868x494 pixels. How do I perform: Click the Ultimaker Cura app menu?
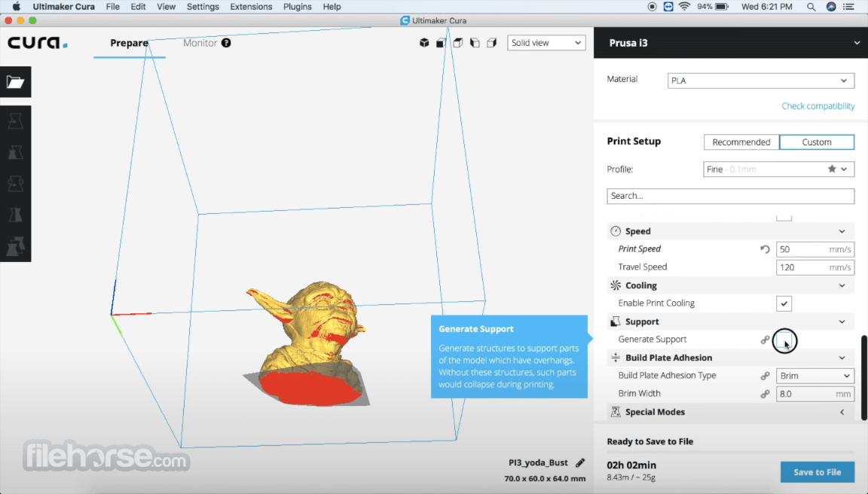[63, 7]
